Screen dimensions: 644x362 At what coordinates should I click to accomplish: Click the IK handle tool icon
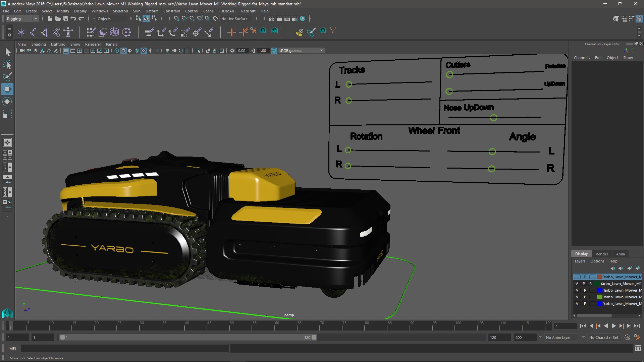(45, 32)
